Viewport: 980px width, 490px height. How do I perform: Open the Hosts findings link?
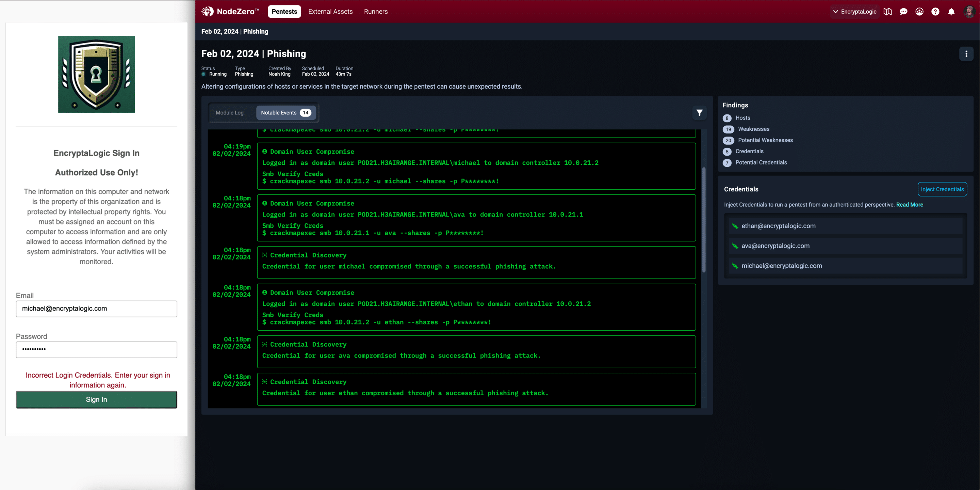[x=742, y=117]
